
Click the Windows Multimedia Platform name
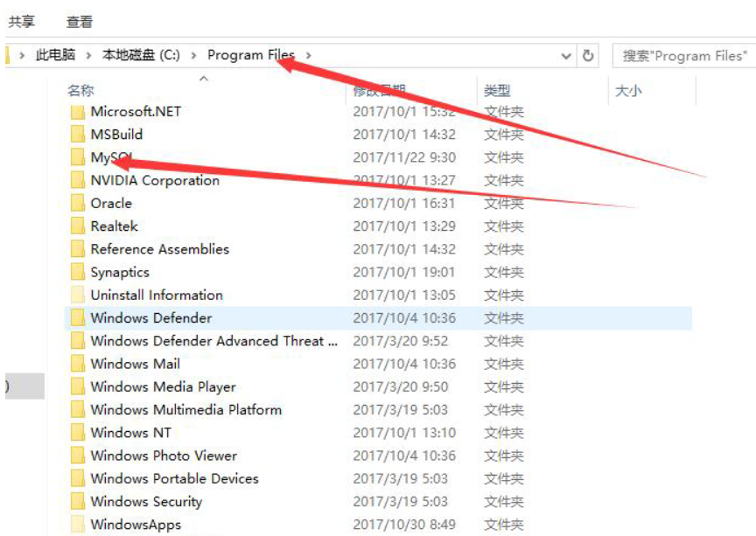pos(186,410)
